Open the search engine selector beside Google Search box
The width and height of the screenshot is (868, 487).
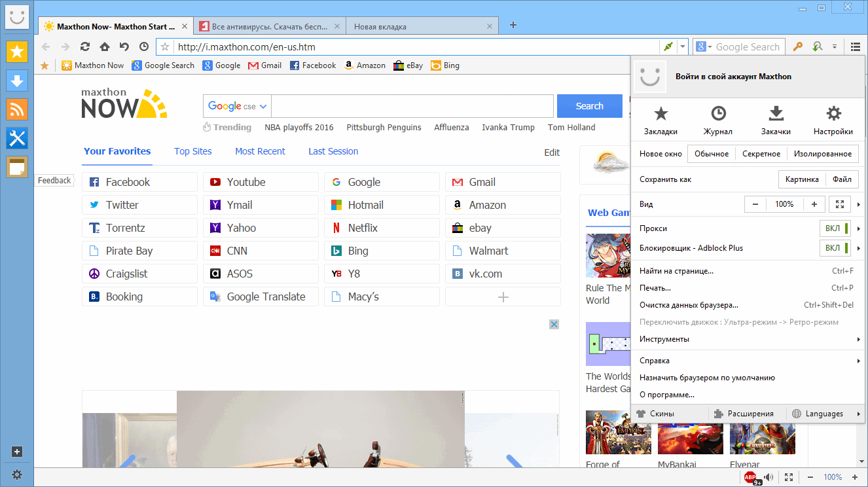click(x=704, y=46)
